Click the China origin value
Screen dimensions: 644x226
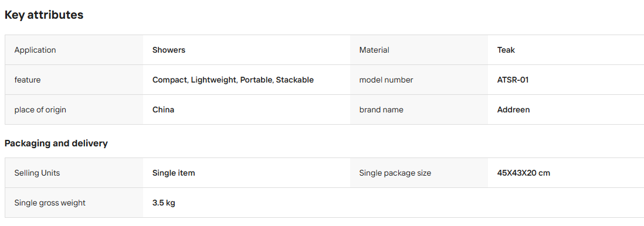[163, 110]
